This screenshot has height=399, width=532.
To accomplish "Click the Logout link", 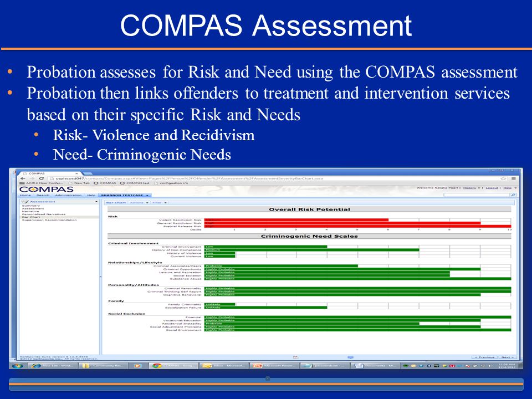I will pos(492,188).
